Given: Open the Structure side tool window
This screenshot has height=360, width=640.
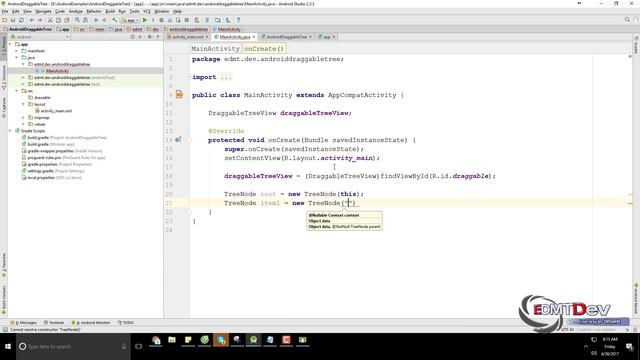Looking at the screenshot, I should (4, 78).
